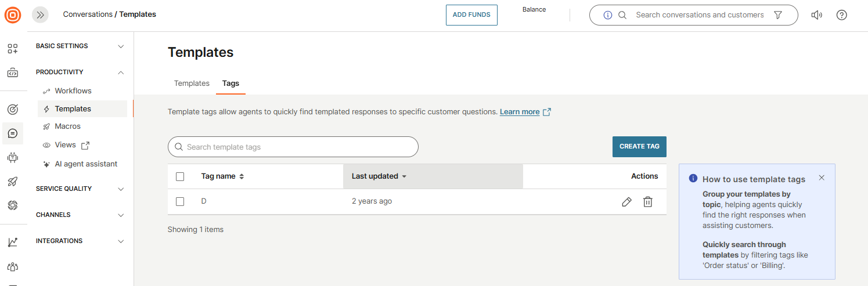This screenshot has height=286, width=868.
Task: Collapse the Productivity section
Action: click(80, 73)
